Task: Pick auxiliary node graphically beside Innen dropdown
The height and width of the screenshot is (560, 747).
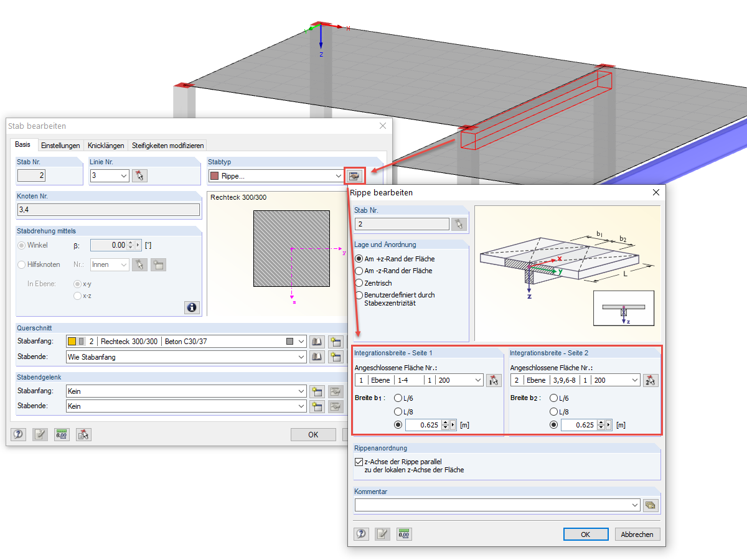Action: pos(139,264)
